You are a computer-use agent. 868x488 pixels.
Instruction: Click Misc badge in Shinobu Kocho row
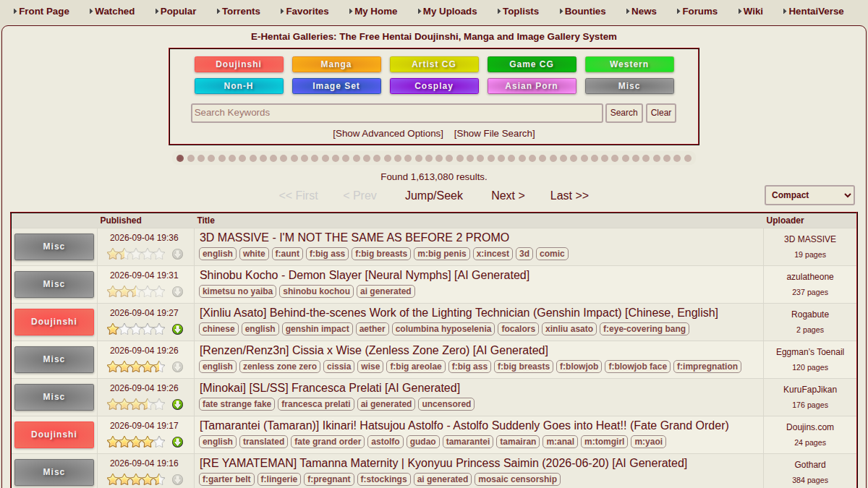[54, 284]
